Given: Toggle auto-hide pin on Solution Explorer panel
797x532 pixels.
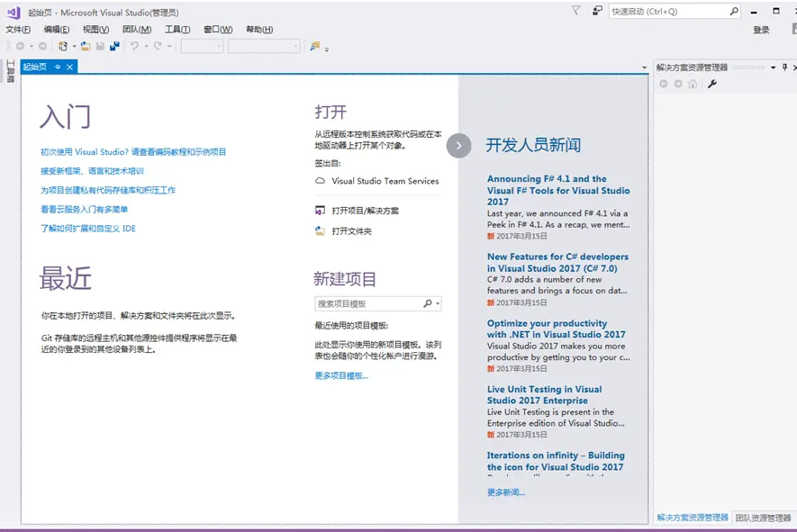Looking at the screenshot, I should point(783,67).
